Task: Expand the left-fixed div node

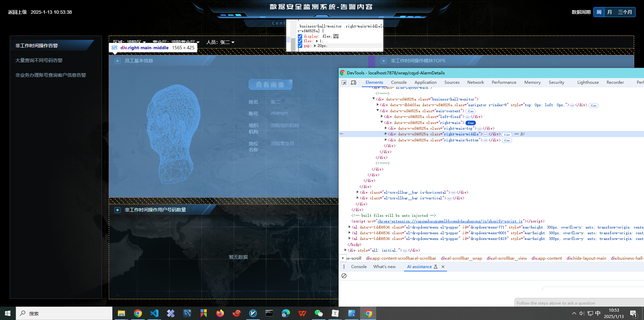Action: click(x=382, y=117)
